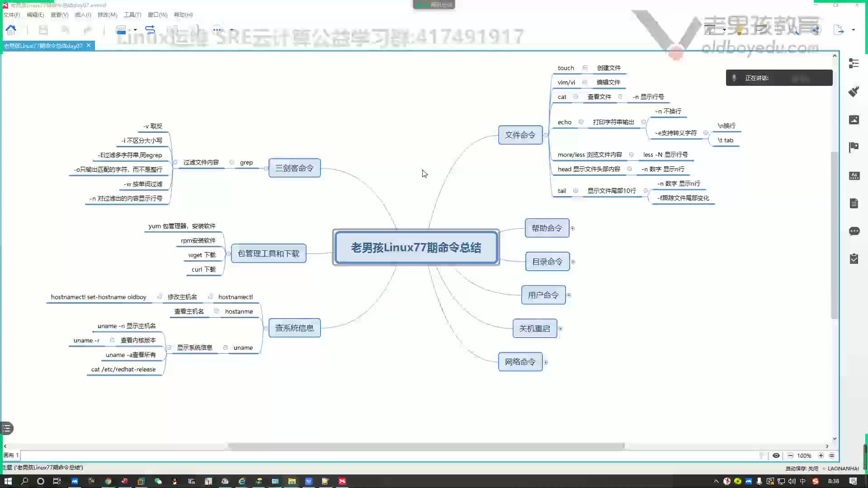This screenshot has height=488, width=868.
Task: Select the 'hostnamectl set-hostname oldboy' subtopic
Action: coord(99,297)
